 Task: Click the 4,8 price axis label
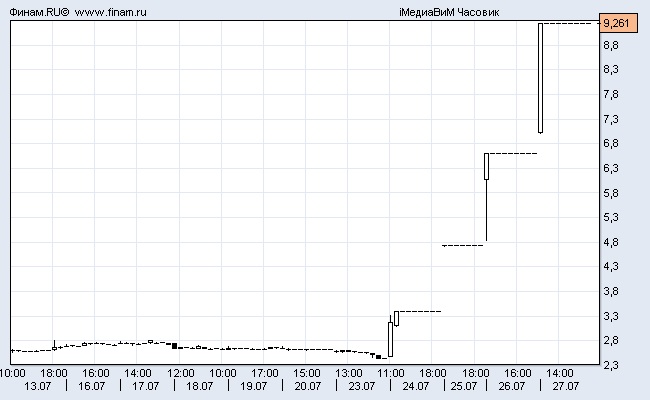click(x=611, y=242)
